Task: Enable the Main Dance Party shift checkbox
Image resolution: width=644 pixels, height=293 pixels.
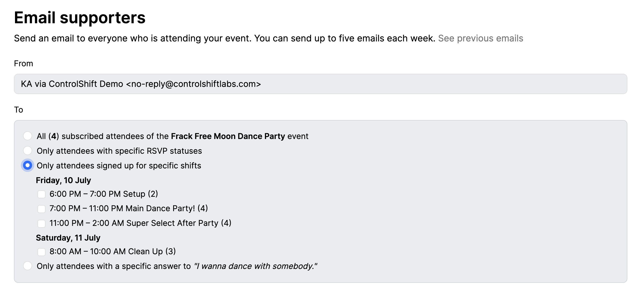Action: point(41,209)
